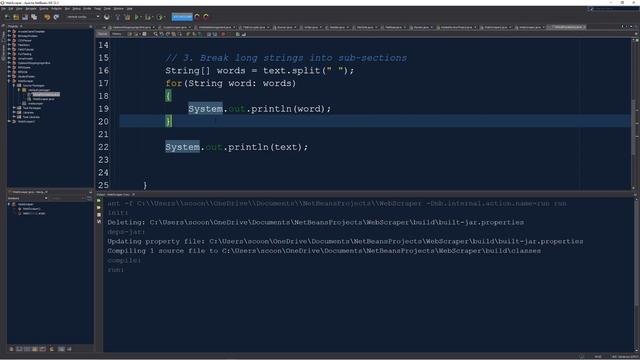Expand the Libraries node
Viewport: 640px width, 360px height.
coord(14,112)
